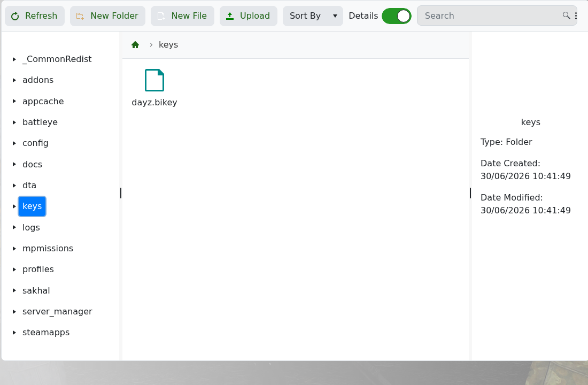Go to the home root via house icon
This screenshot has width=588, height=385.
coord(135,45)
